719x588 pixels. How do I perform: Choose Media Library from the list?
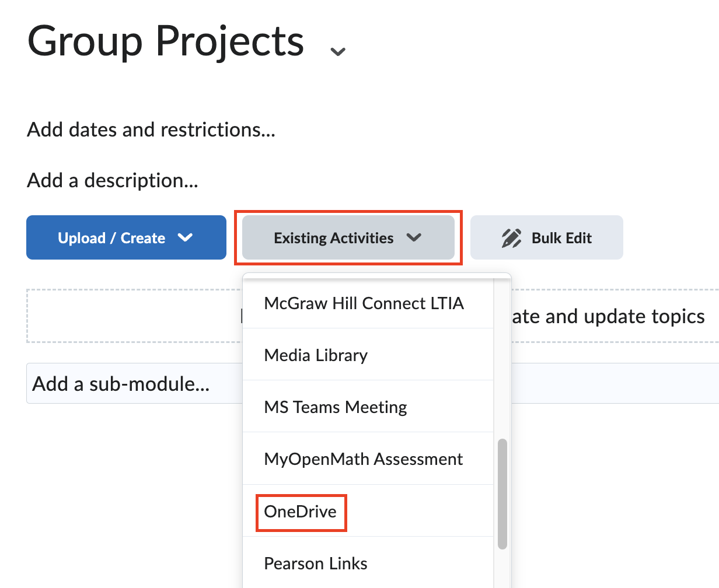[316, 355]
